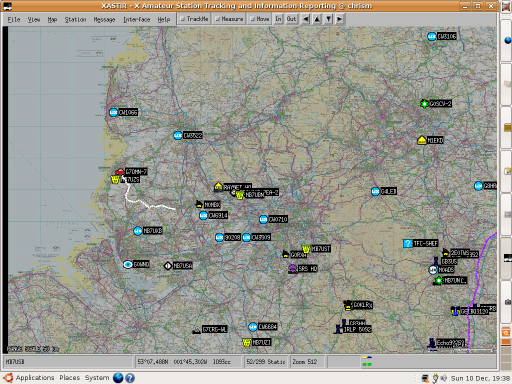
Task: Select the CW3106 weather station icon
Action: pos(432,36)
